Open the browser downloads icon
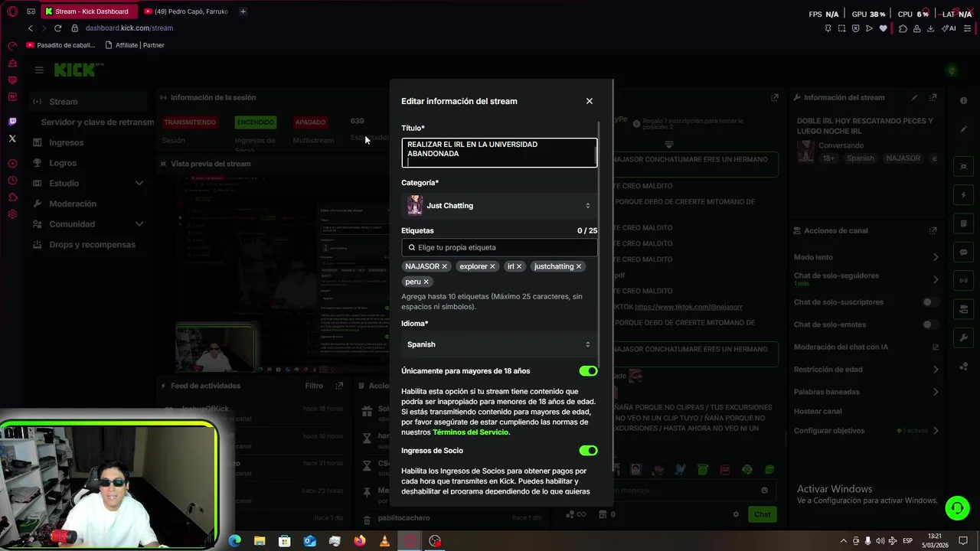The width and height of the screenshot is (980, 551). (x=930, y=28)
